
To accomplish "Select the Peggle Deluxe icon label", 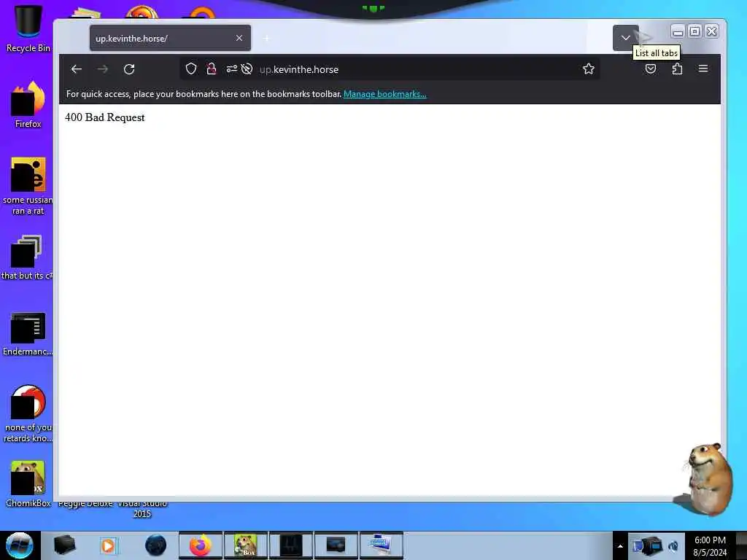I will tap(85, 504).
